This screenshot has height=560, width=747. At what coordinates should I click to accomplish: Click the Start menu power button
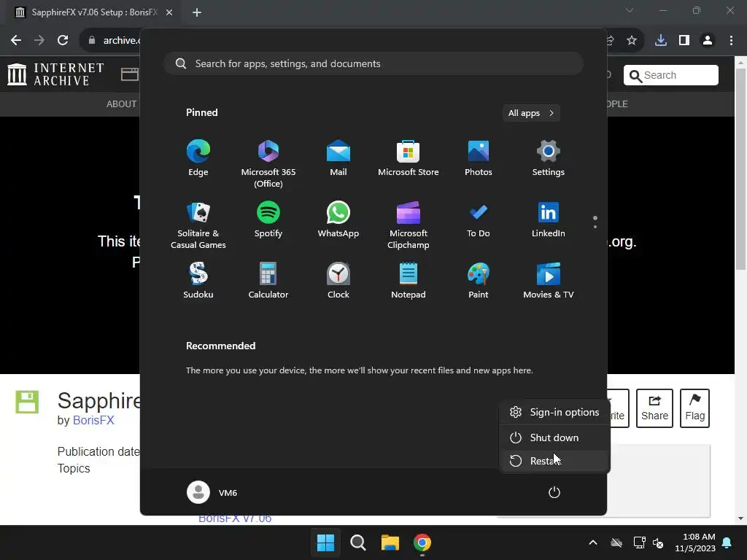(x=554, y=492)
